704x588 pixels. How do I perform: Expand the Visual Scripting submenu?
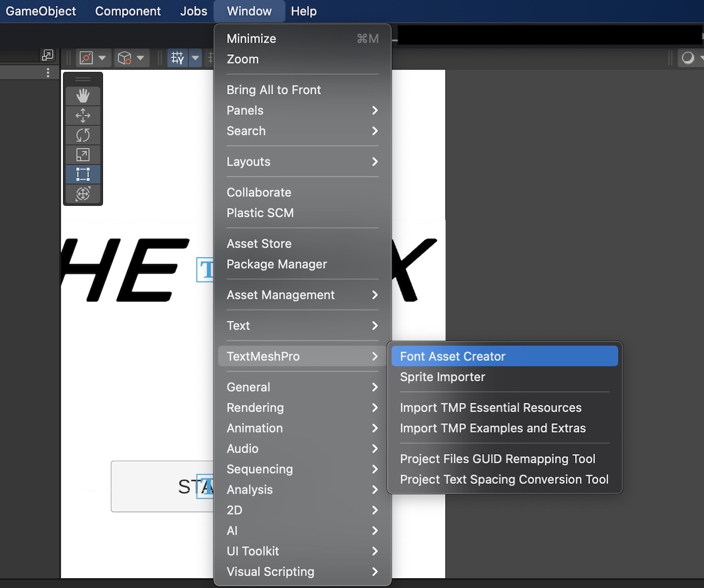(302, 572)
